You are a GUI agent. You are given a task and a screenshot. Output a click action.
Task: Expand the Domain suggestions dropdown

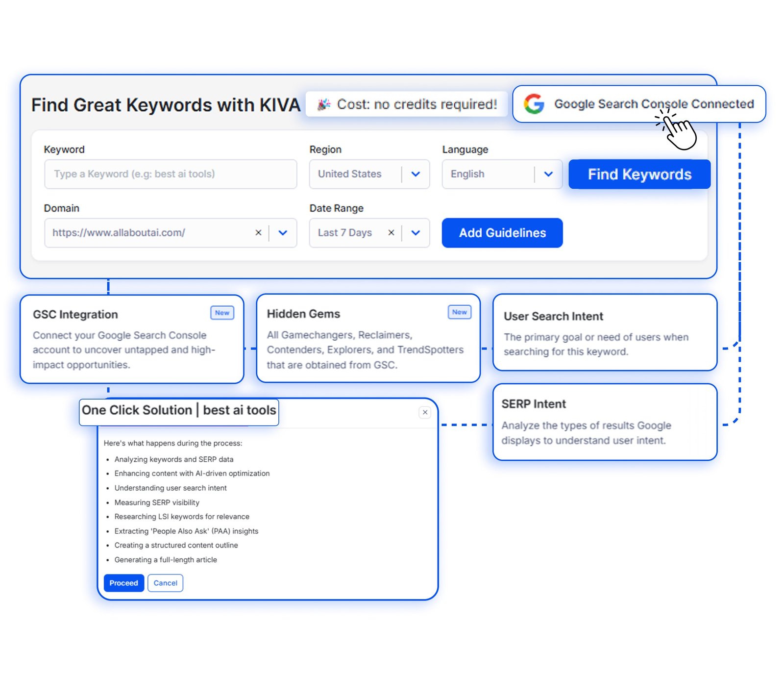(x=283, y=233)
